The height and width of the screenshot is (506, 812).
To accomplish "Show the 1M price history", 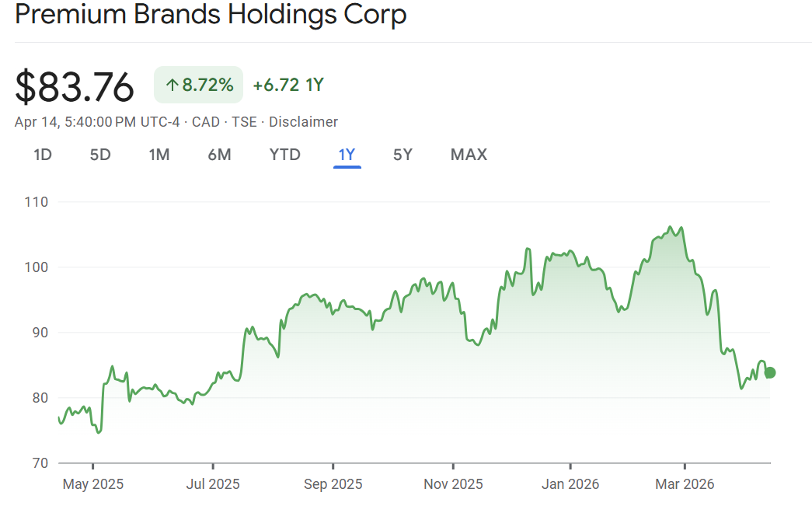I will (x=159, y=155).
